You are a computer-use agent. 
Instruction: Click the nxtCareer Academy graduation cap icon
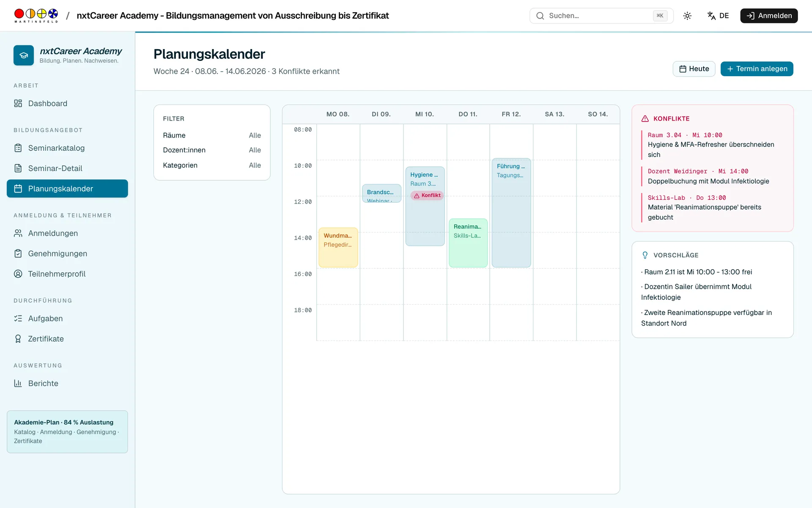(x=24, y=55)
